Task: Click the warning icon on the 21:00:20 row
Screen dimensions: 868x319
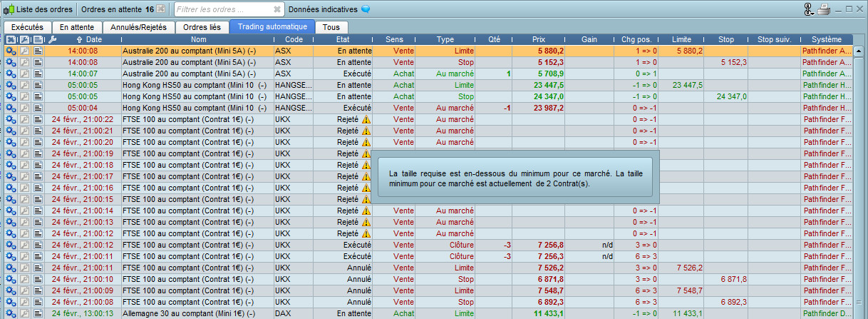Action: (366, 143)
